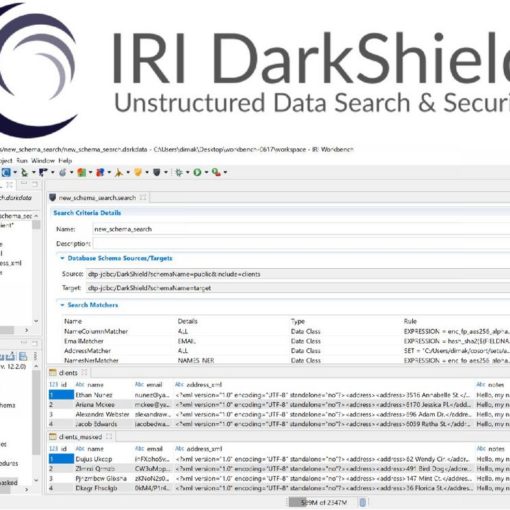The width and height of the screenshot is (510, 510).
Task: Click the green-and-red external tools toolbar icon
Action: pos(216,172)
